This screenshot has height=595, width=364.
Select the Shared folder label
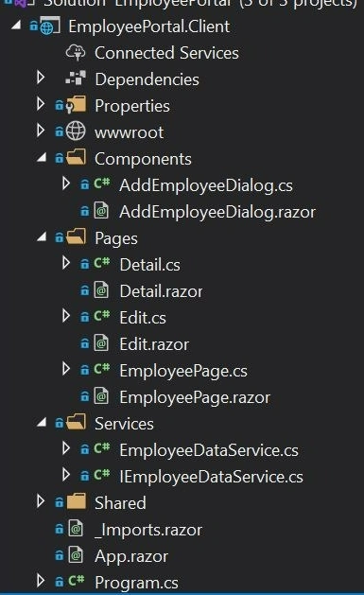tap(120, 503)
